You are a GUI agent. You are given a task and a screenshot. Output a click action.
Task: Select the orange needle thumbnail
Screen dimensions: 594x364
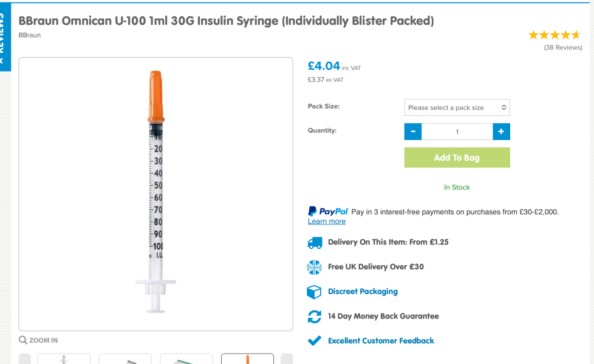(x=247, y=359)
